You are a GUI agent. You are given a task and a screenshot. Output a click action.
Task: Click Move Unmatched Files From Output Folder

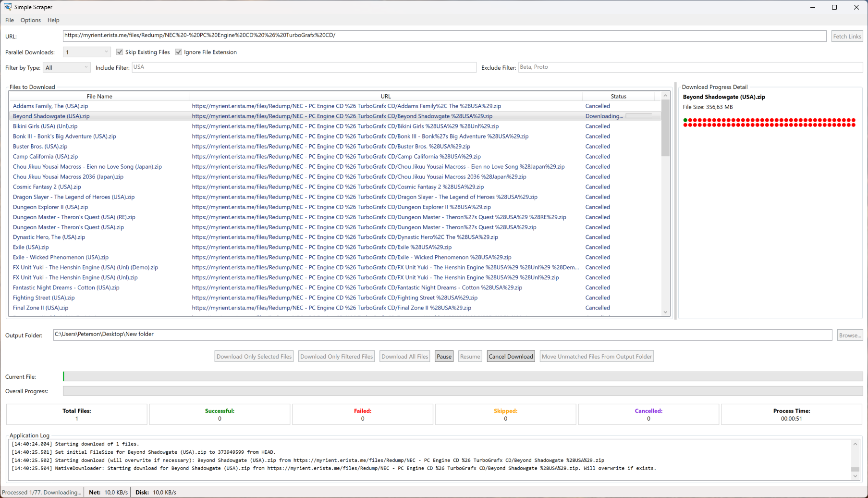pos(597,356)
